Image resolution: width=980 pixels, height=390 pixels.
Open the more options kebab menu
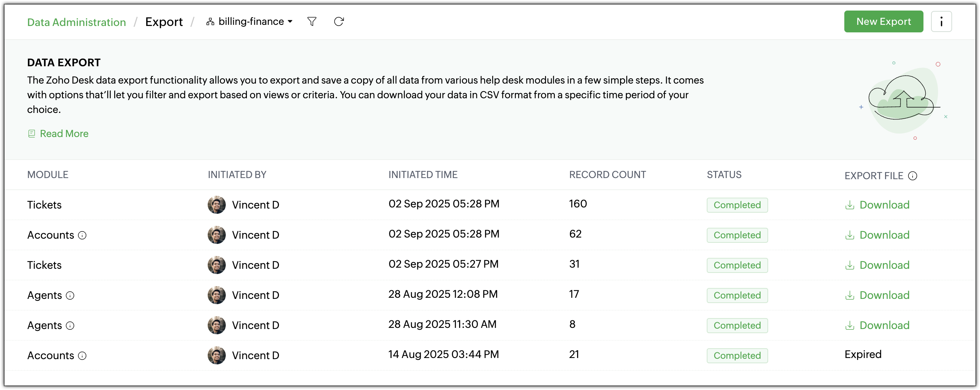941,22
